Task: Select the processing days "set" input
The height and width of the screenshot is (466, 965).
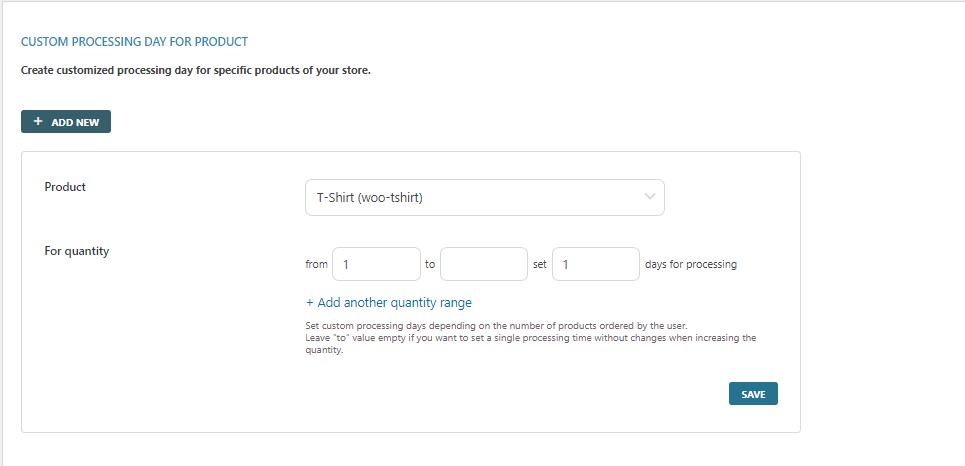Action: [595, 265]
